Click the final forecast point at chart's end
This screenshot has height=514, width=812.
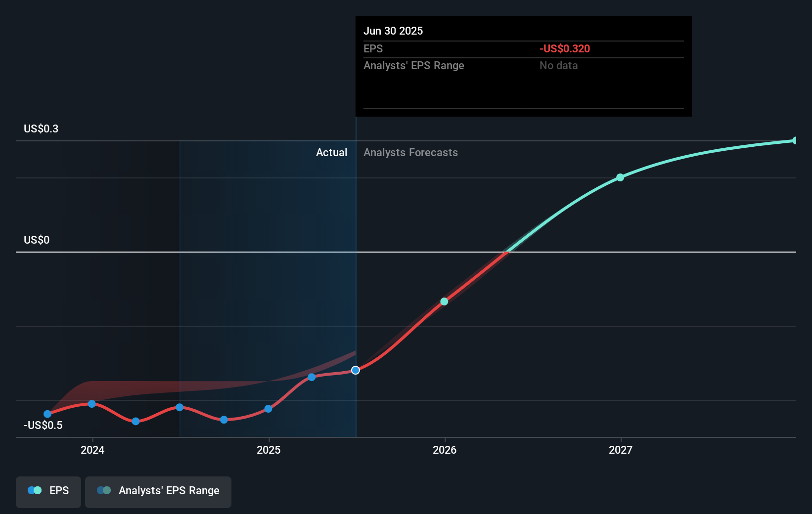click(x=795, y=140)
